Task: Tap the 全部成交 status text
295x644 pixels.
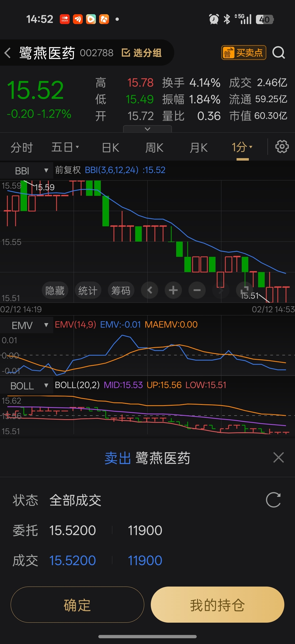Action: click(75, 500)
